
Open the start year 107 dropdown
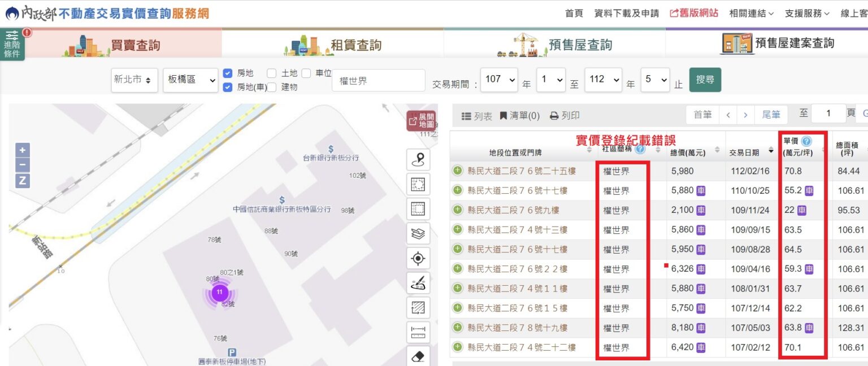pos(499,80)
